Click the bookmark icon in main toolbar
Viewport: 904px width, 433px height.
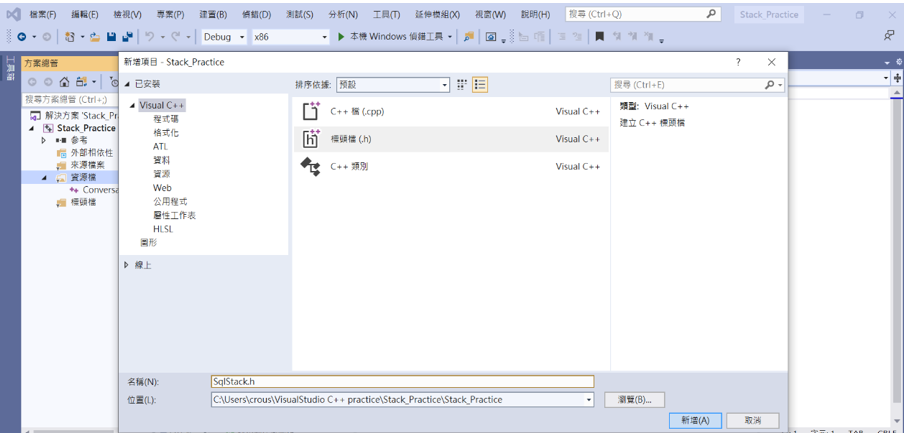click(x=600, y=37)
